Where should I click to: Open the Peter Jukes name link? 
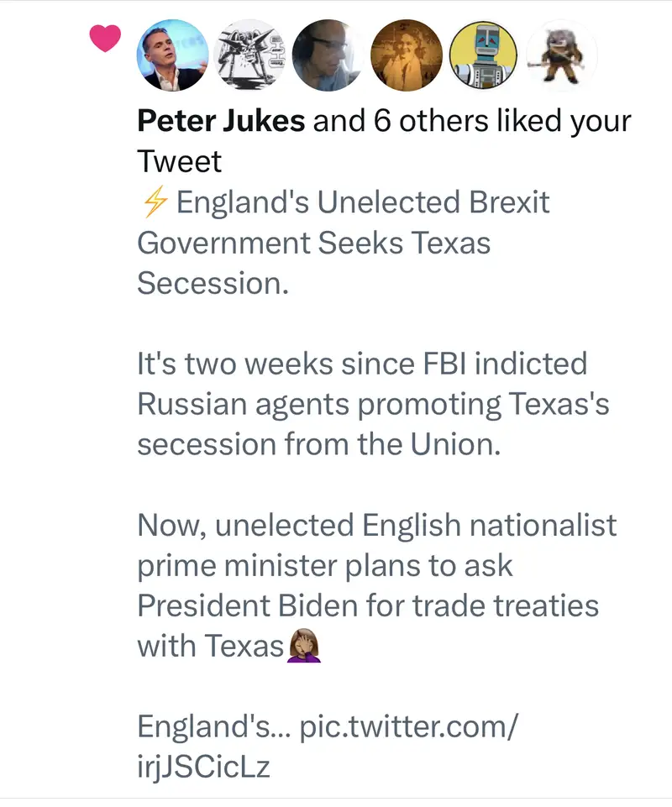(x=220, y=122)
